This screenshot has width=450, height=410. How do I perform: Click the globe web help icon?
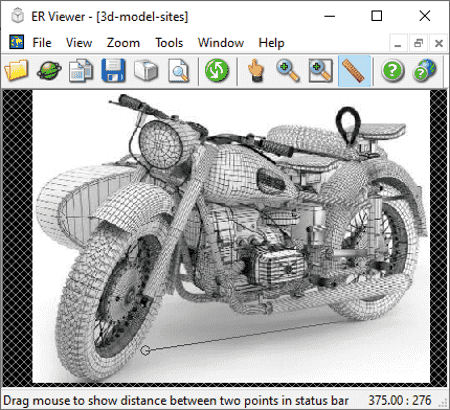425,70
